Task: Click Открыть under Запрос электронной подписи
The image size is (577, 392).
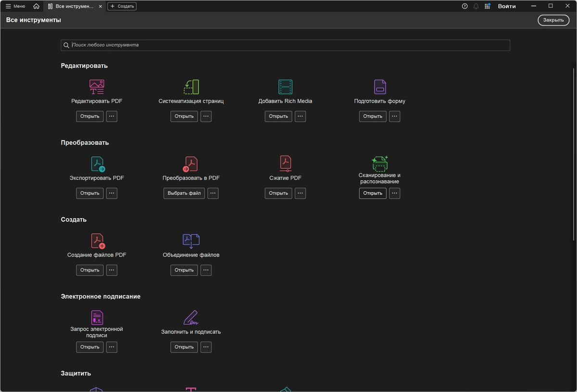Action: click(x=90, y=347)
